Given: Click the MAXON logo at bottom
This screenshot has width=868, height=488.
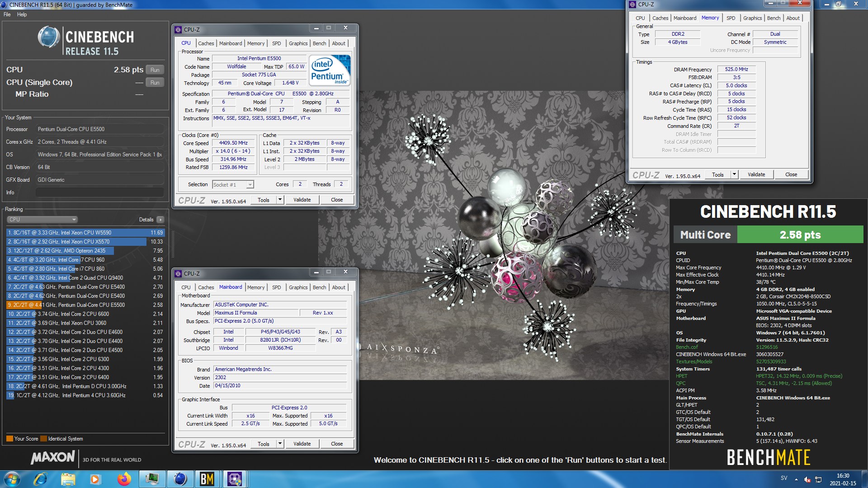Looking at the screenshot, I should 52,457.
